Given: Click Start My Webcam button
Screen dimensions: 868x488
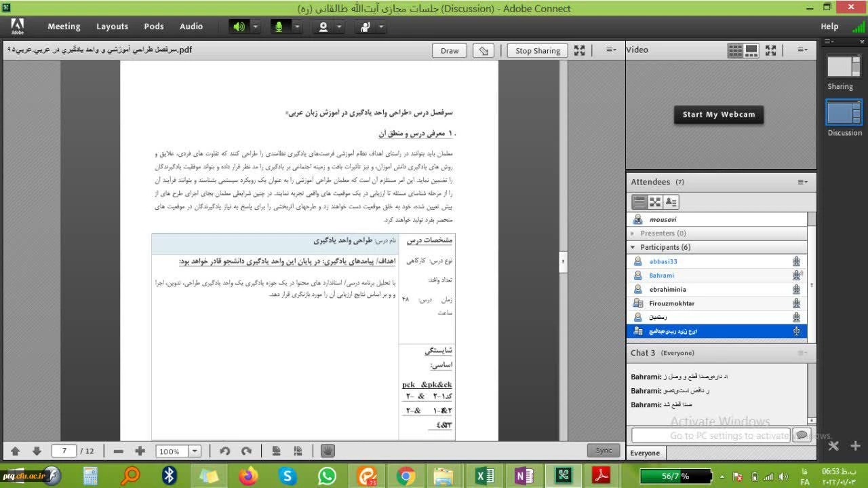Looking at the screenshot, I should (x=718, y=115).
